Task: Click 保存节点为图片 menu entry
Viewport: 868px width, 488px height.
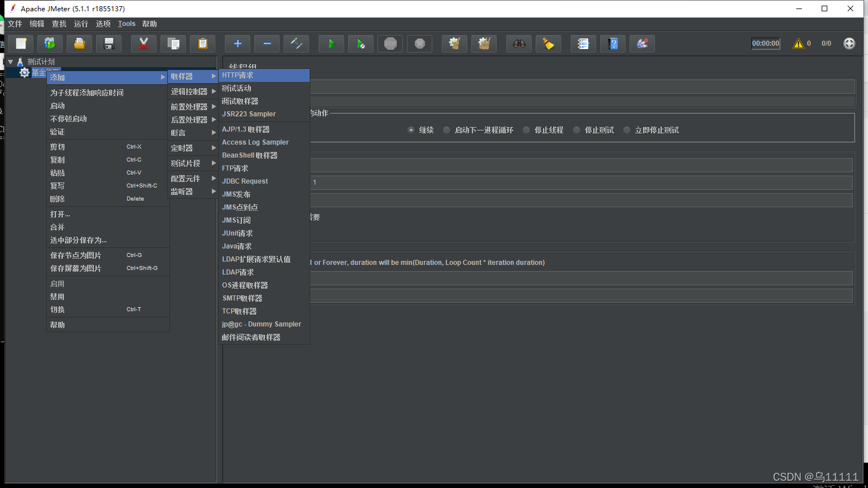Action: pos(108,255)
